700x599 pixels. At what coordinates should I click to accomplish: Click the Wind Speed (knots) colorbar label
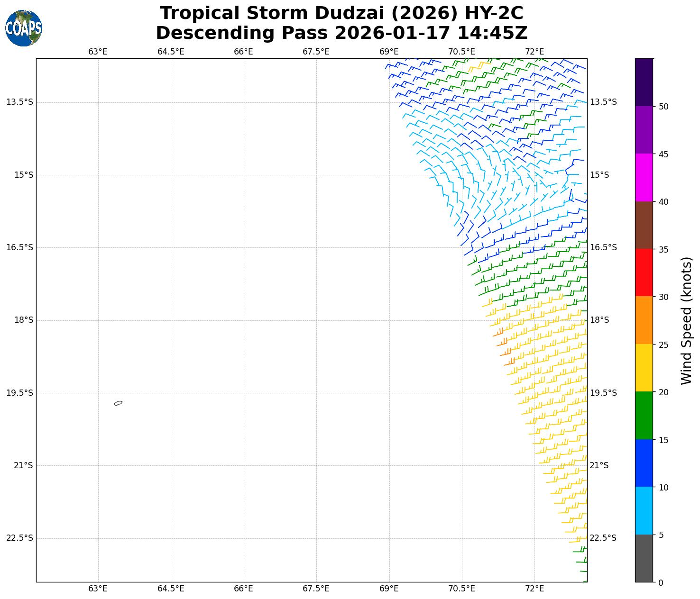686,320
